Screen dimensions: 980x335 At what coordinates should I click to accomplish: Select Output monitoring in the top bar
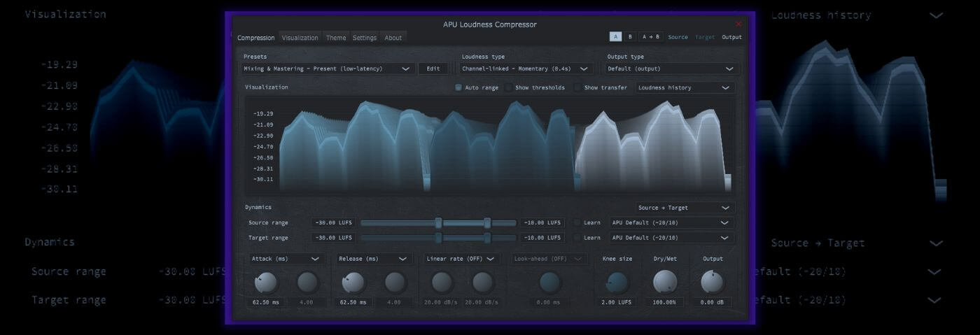(731, 37)
